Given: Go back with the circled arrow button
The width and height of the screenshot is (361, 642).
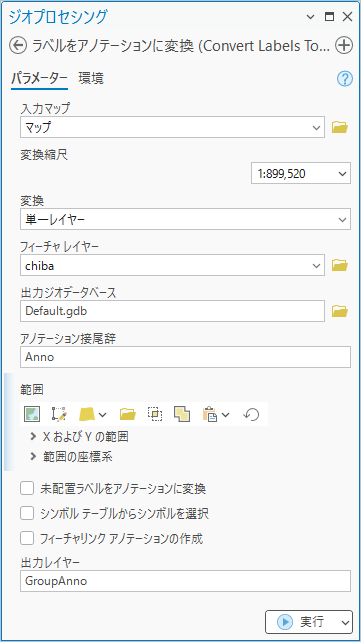Looking at the screenshot, I should click(x=18, y=45).
